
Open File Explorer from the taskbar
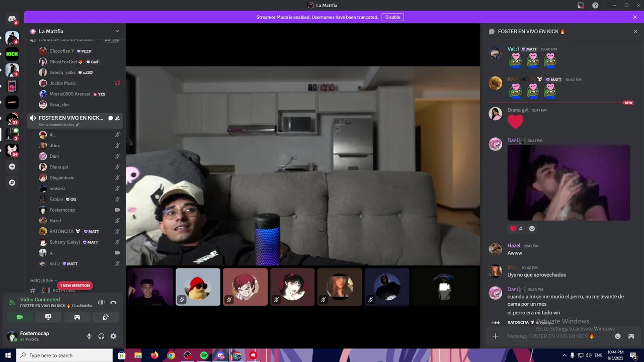point(138,355)
